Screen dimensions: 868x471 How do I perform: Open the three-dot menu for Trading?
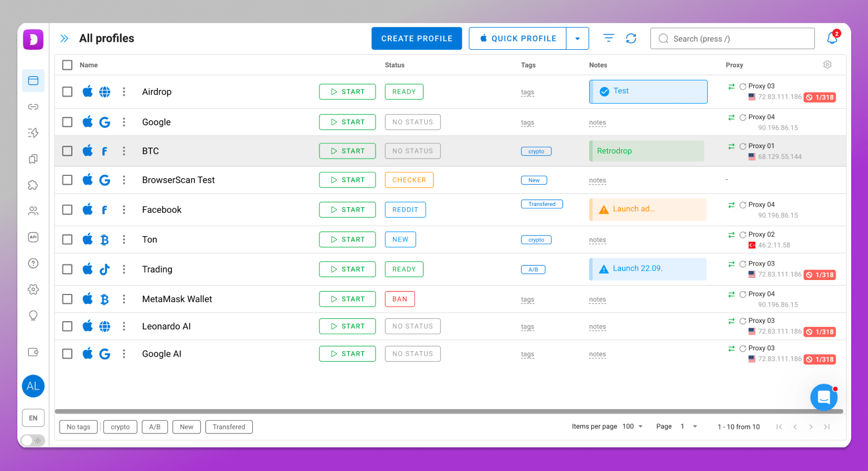pyautogui.click(x=124, y=269)
